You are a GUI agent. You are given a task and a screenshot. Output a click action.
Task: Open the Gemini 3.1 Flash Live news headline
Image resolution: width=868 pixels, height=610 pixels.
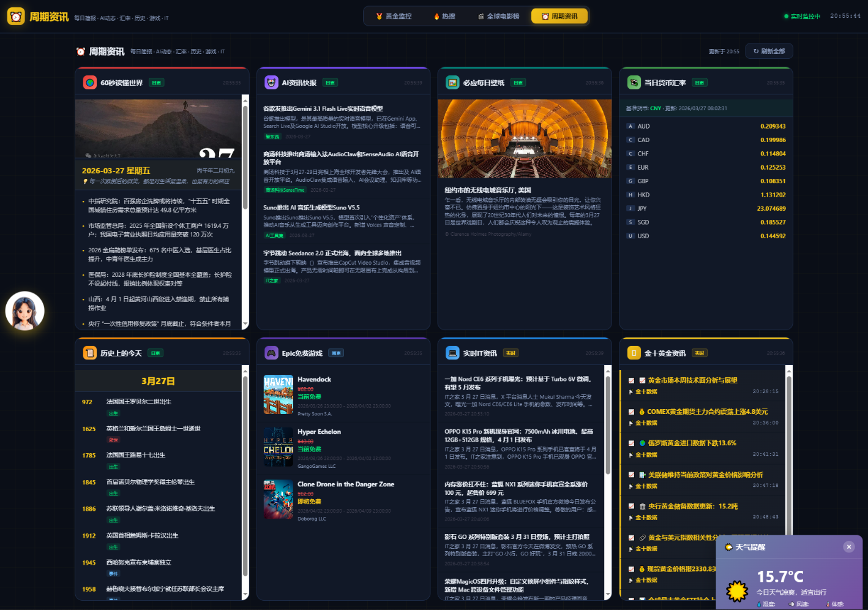pyautogui.click(x=323, y=108)
